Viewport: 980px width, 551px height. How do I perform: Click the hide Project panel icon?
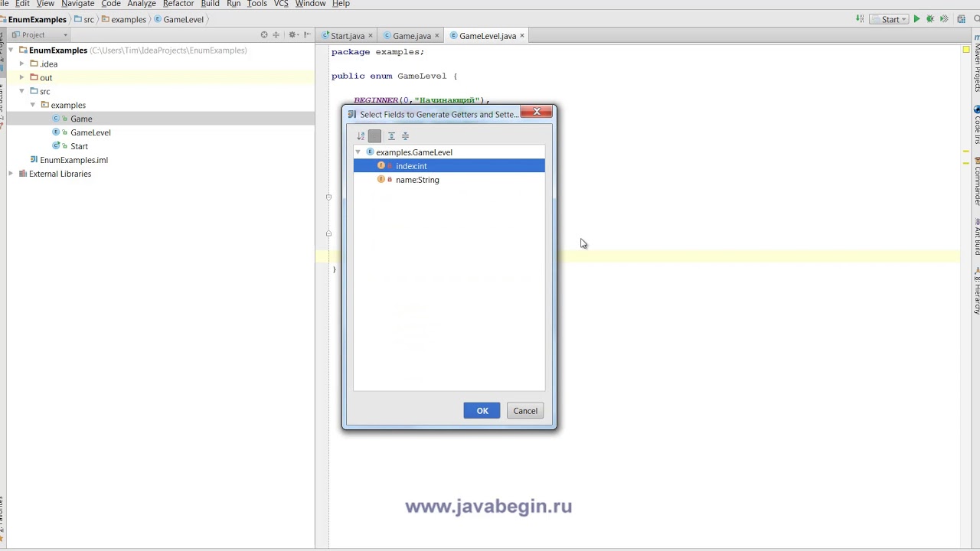(307, 34)
